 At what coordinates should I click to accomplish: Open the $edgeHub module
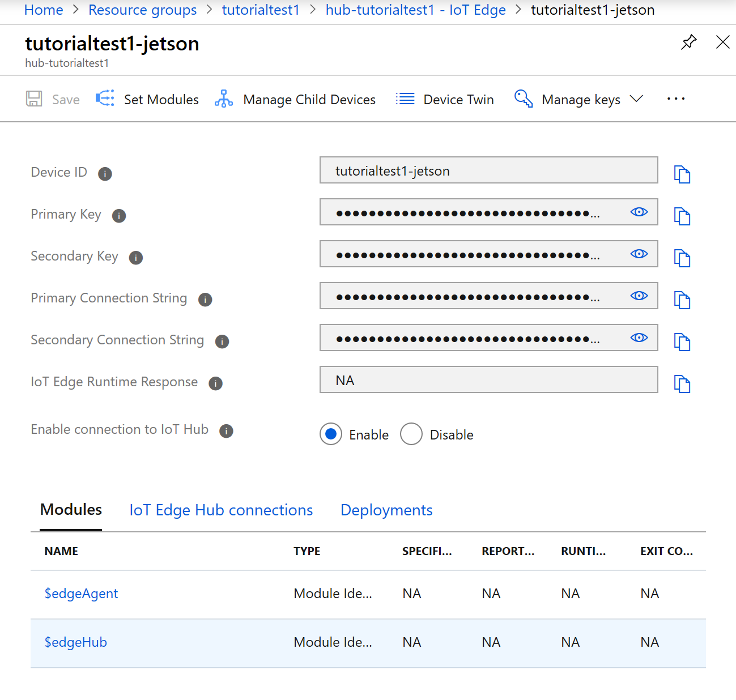[x=76, y=642]
